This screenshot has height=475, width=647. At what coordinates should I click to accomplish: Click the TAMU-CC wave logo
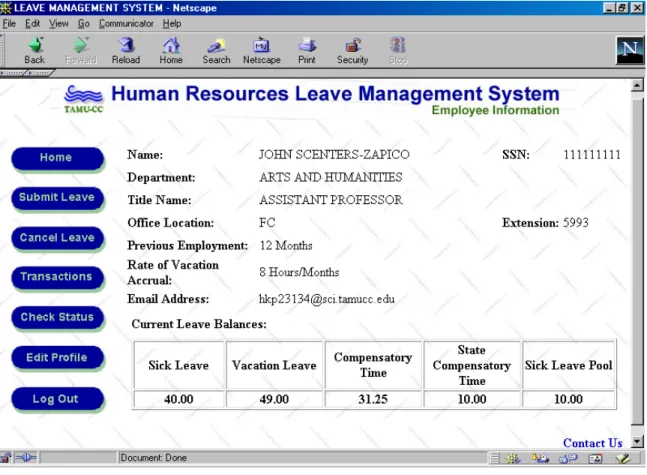coord(83,99)
